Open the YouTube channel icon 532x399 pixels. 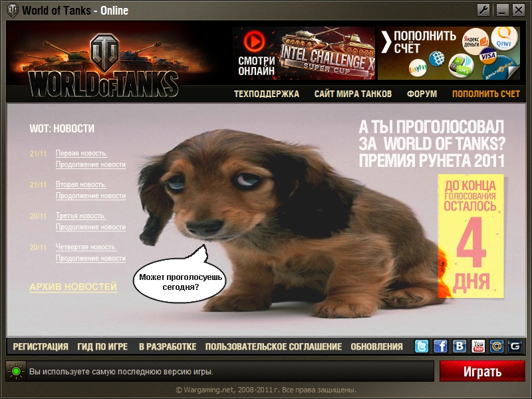tap(478, 346)
